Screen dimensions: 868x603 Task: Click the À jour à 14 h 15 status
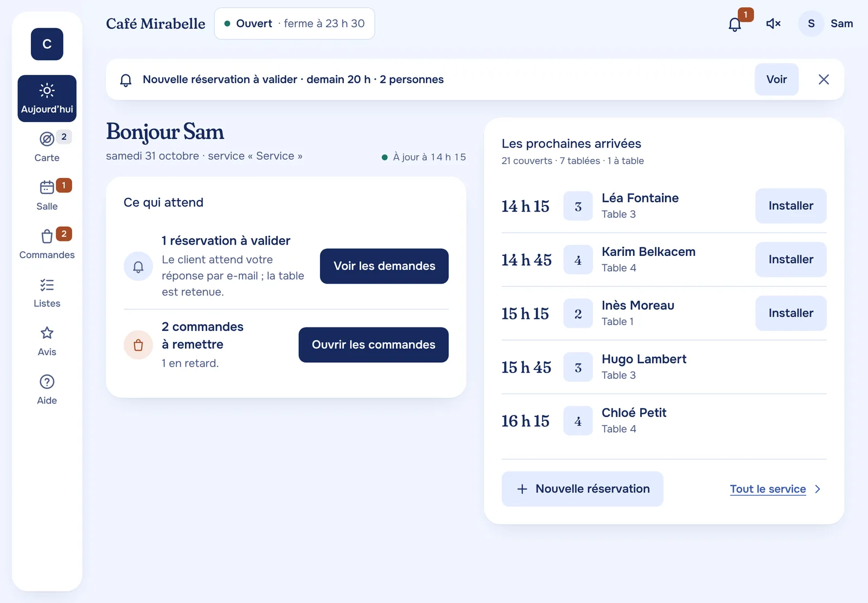[x=424, y=157]
